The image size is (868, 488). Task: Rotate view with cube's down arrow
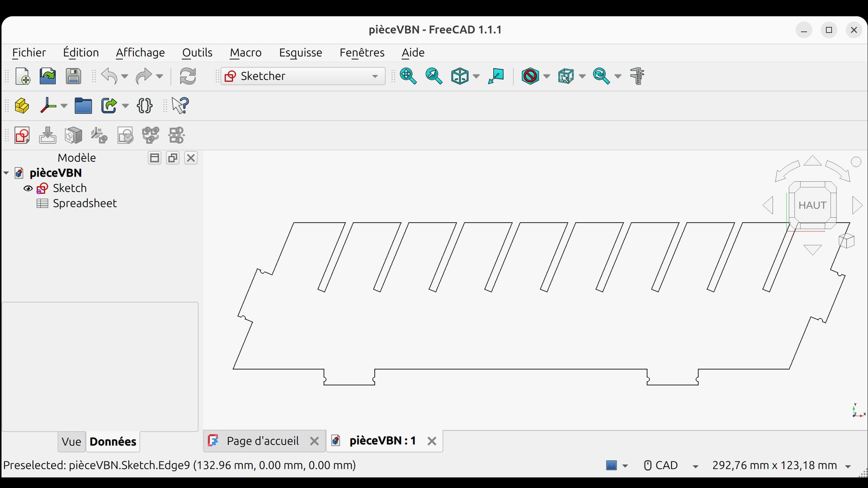[812, 250]
